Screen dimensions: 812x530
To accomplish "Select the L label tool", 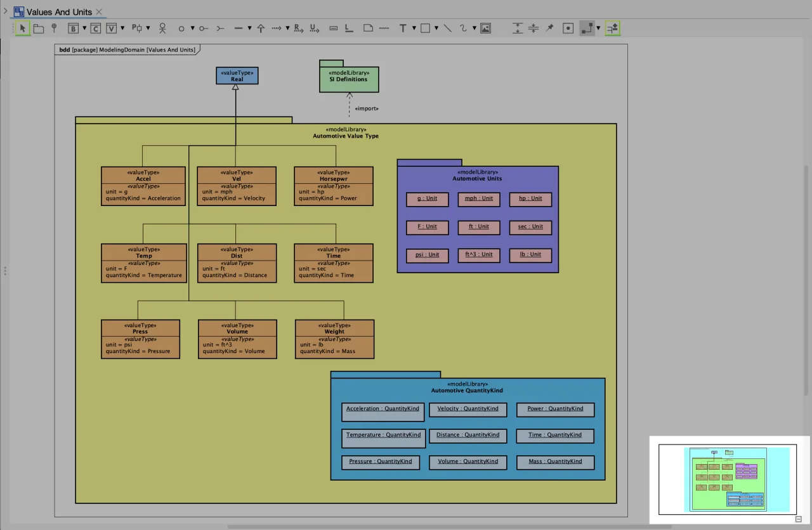I will point(348,29).
